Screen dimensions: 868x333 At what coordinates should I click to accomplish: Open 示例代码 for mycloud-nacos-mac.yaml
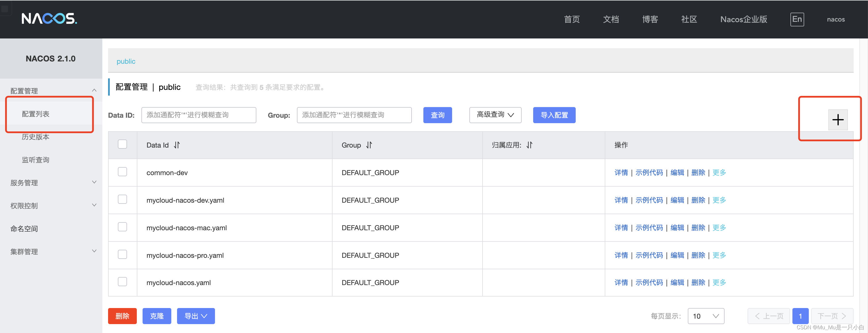pyautogui.click(x=649, y=228)
